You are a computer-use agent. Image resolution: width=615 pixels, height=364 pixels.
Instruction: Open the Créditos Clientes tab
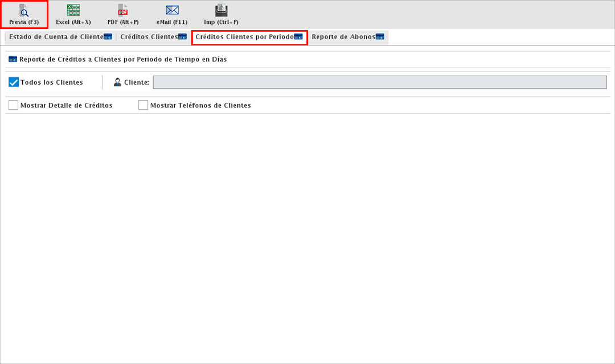tap(149, 37)
